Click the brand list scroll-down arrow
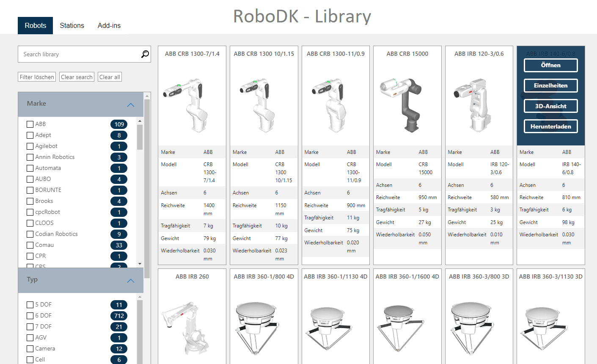Image resolution: width=597 pixels, height=364 pixels. [x=140, y=264]
